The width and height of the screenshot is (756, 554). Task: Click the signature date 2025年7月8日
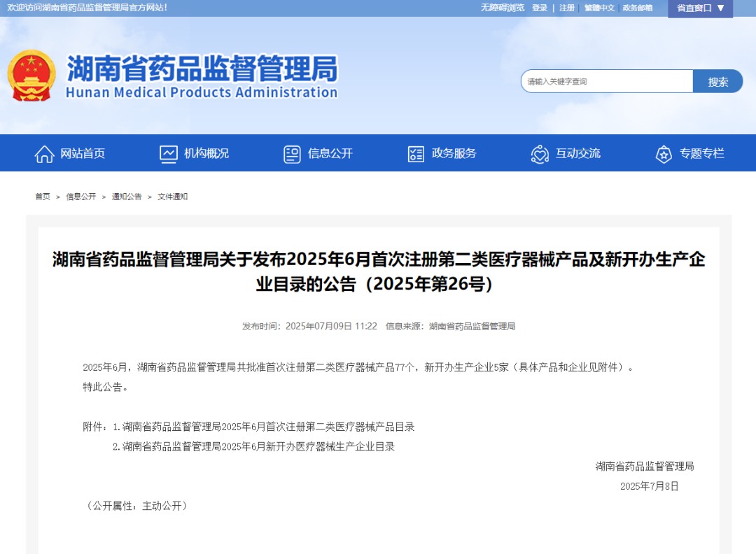point(649,486)
